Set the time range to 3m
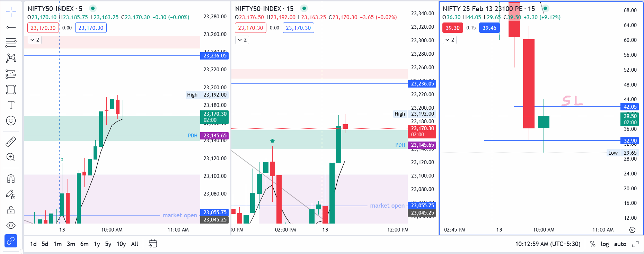Image resolution: width=644 pixels, height=254 pixels. point(71,244)
